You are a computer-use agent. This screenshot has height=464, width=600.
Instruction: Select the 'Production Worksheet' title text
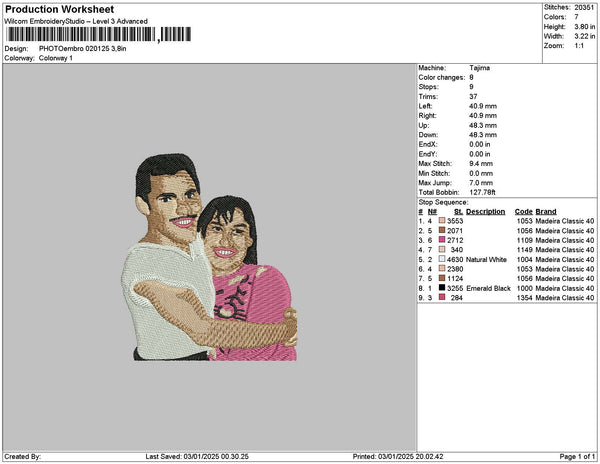pyautogui.click(x=59, y=9)
